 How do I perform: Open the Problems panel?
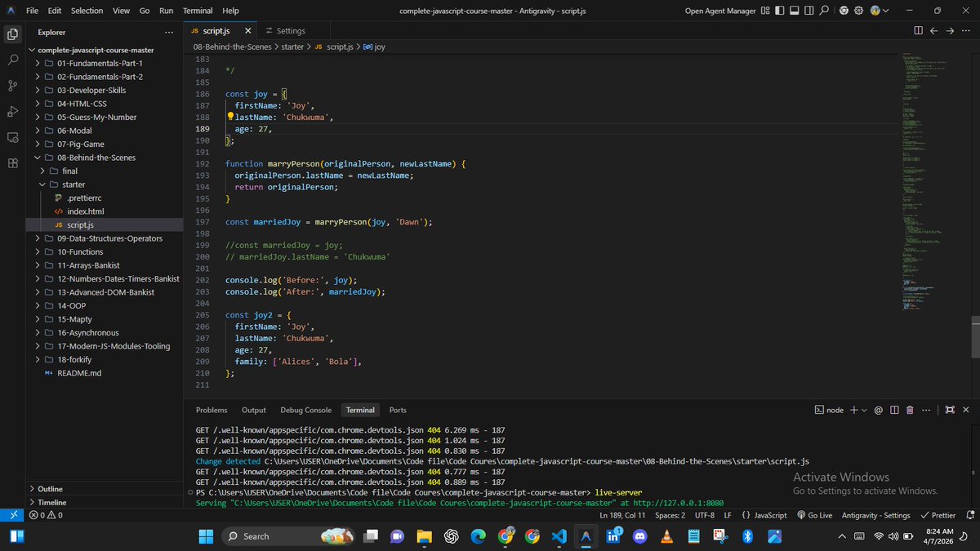[211, 410]
